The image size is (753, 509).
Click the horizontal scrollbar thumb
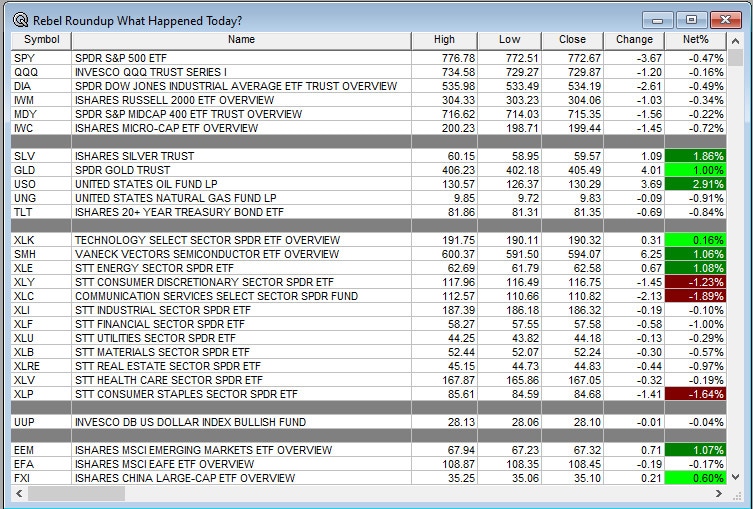tap(76, 493)
